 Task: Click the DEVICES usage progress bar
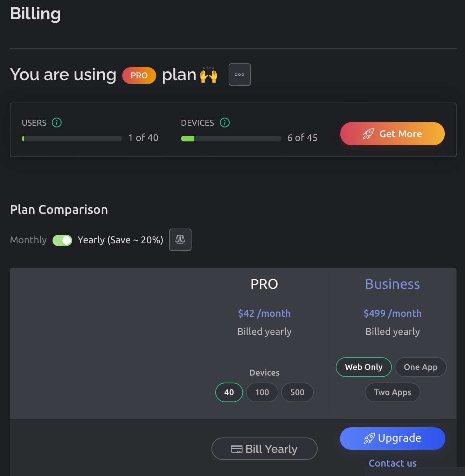point(231,138)
